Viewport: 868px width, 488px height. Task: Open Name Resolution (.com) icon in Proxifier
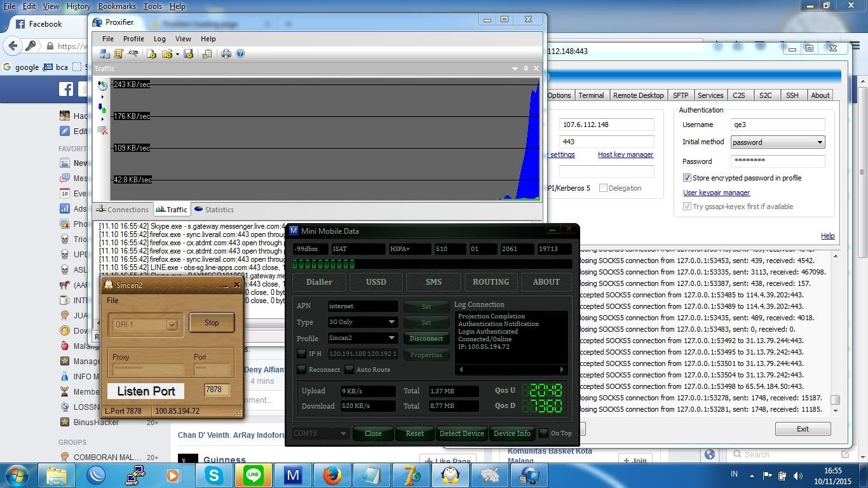[133, 54]
